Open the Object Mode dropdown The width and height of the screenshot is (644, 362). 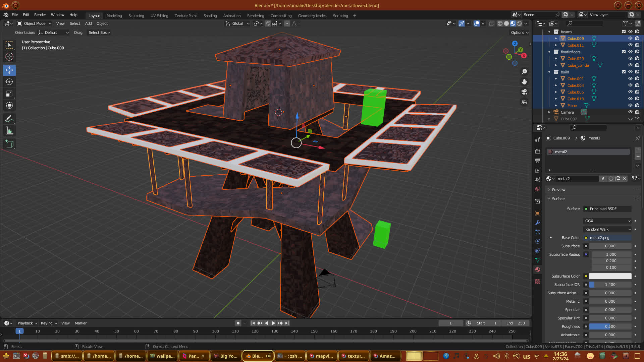[x=35, y=23]
